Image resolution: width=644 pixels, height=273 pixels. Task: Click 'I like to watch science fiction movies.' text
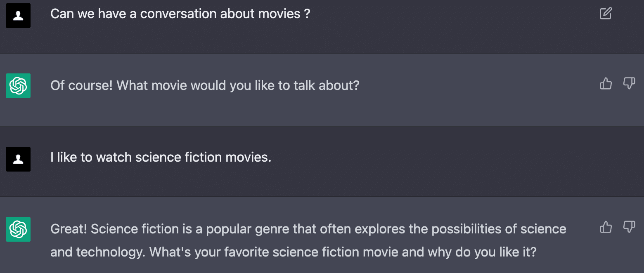coord(161,158)
